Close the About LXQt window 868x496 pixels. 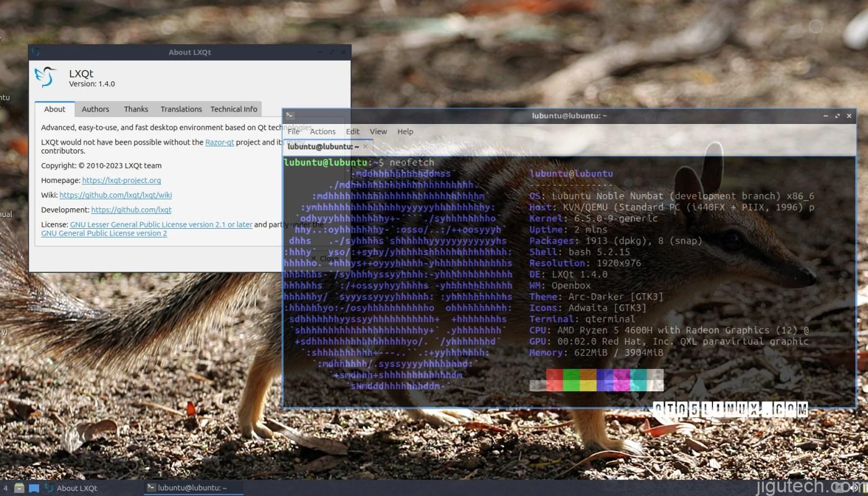click(x=343, y=53)
